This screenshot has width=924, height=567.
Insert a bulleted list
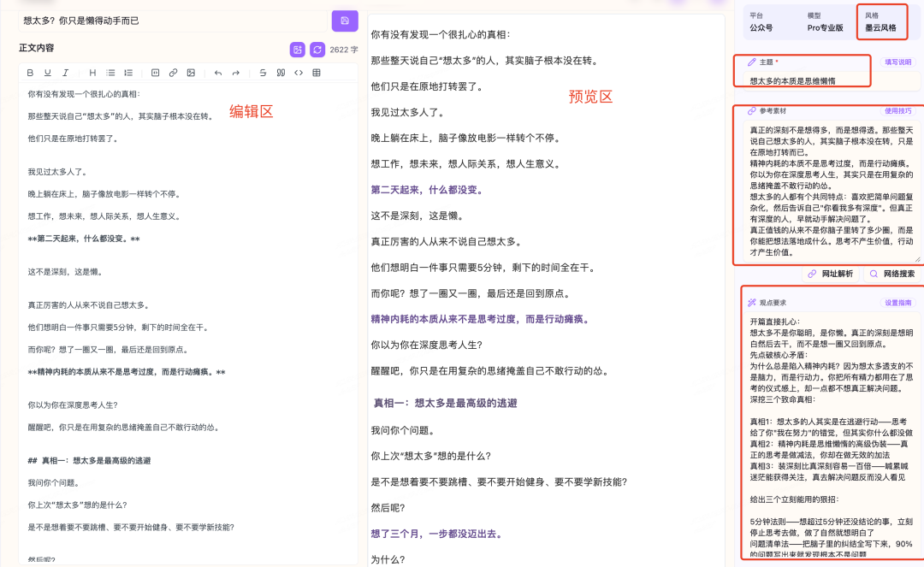point(110,73)
